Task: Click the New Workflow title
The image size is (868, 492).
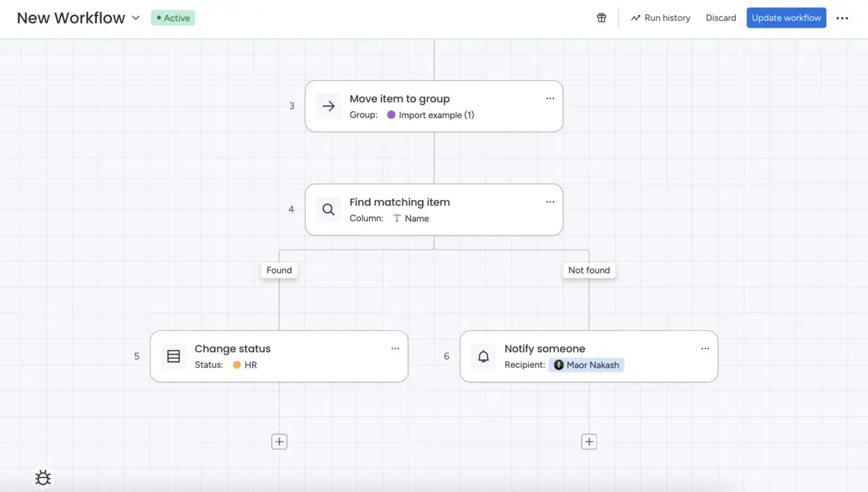Action: click(x=71, y=18)
